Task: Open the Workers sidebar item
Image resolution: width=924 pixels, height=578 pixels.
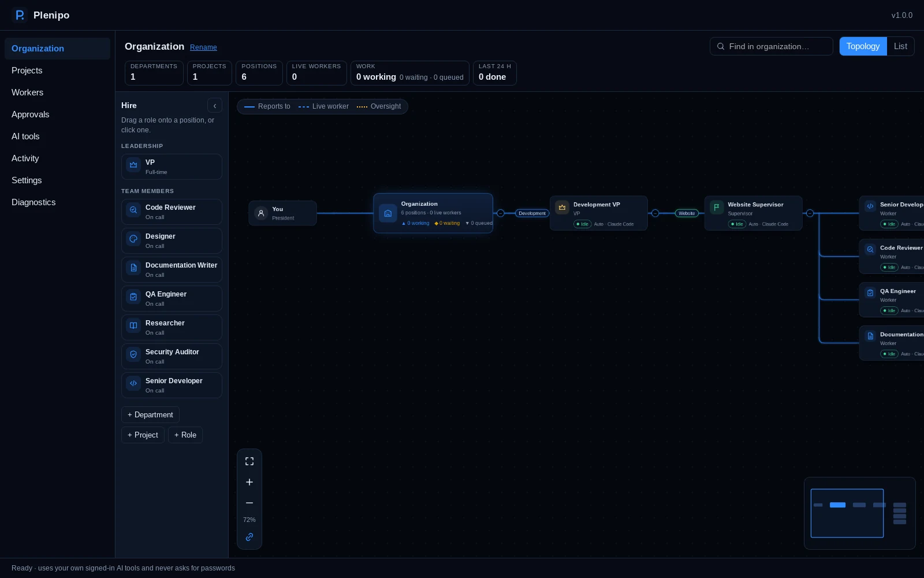Action: (x=57, y=92)
